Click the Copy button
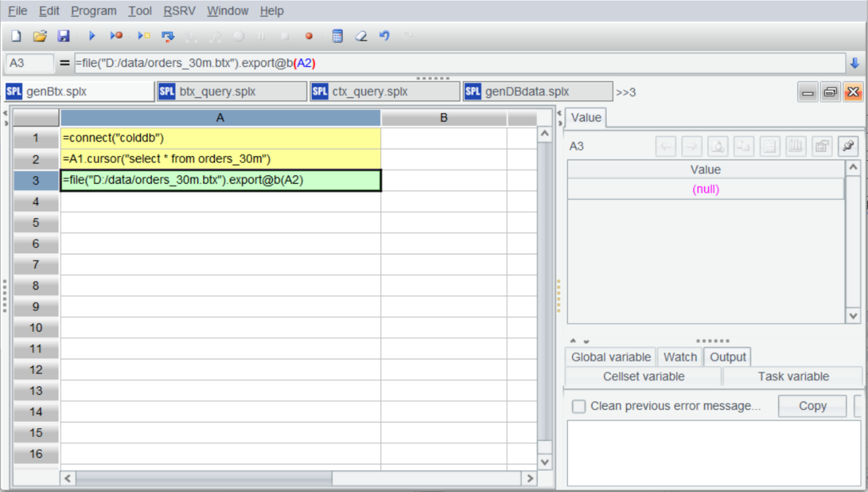This screenshot has height=492, width=868. [x=812, y=406]
